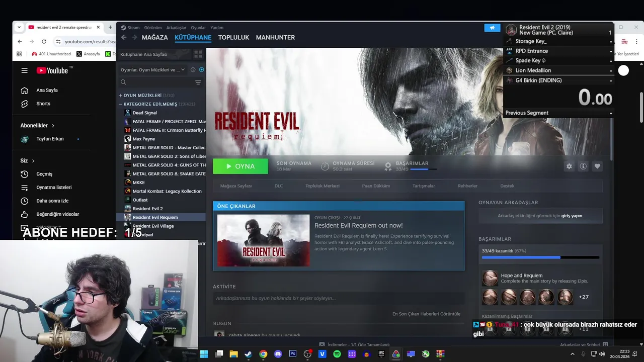
Task: Open Chrome tab search dropdown arrow
Action: 19,27
